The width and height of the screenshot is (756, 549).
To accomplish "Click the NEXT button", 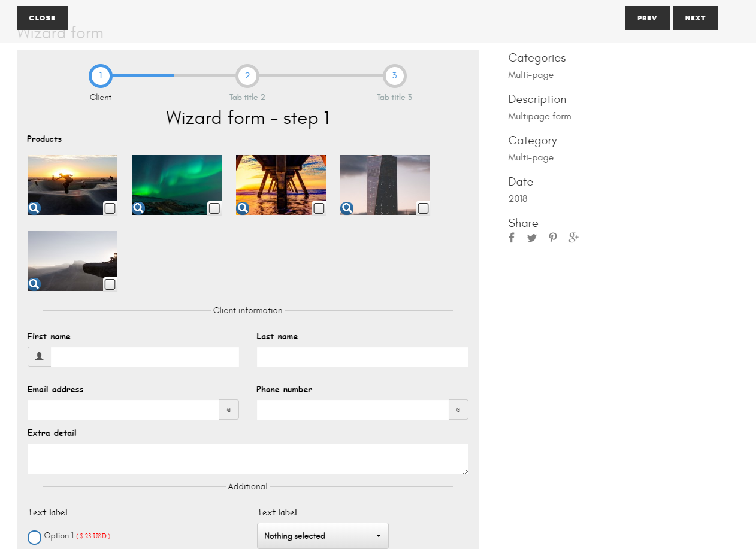I will coord(695,17).
